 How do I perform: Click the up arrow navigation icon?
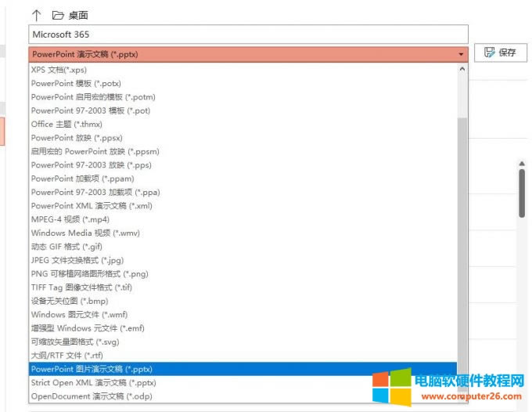point(36,15)
